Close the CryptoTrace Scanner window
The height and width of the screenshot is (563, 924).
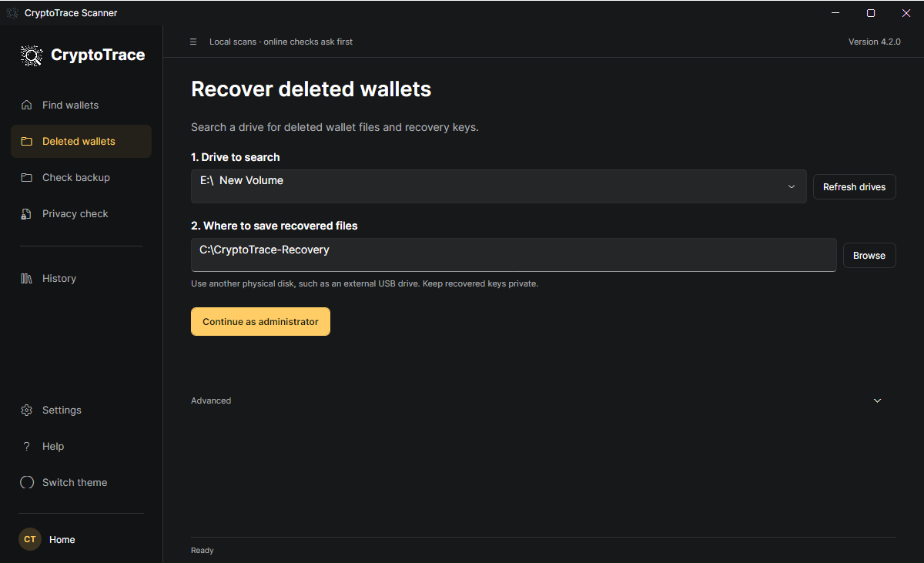906,13
